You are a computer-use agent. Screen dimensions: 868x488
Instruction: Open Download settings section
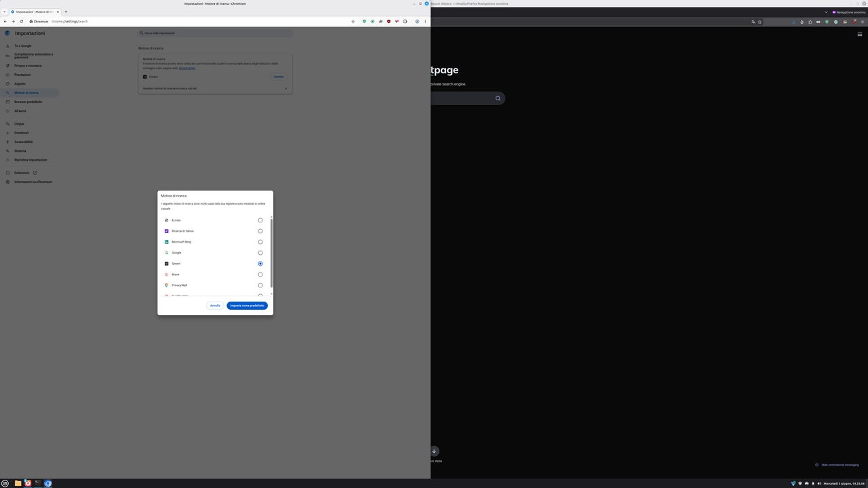click(21, 133)
